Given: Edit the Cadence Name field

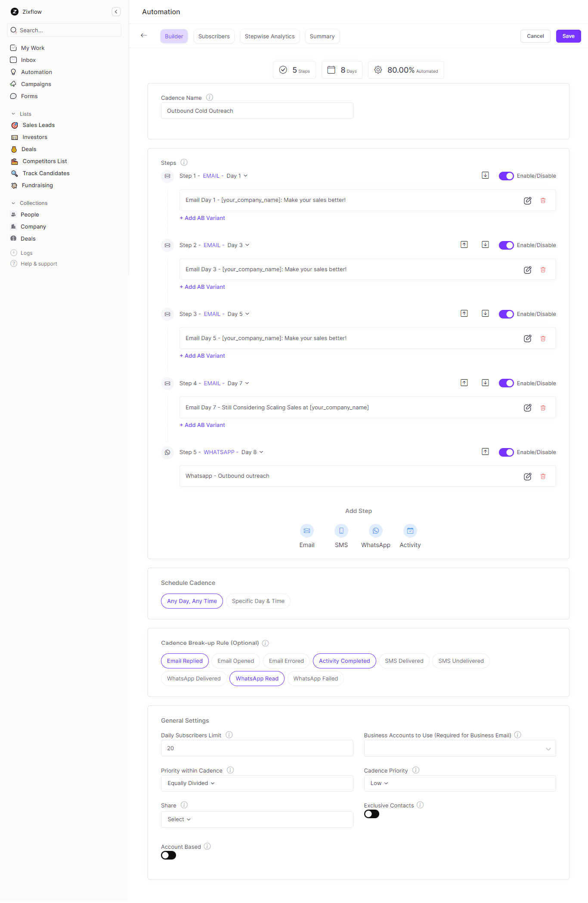Looking at the screenshot, I should click(257, 111).
